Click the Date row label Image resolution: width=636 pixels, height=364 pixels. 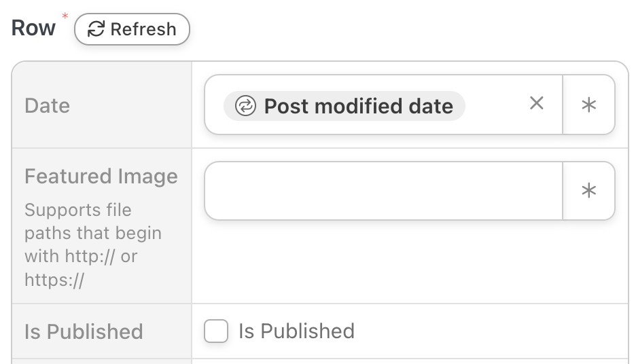point(48,106)
